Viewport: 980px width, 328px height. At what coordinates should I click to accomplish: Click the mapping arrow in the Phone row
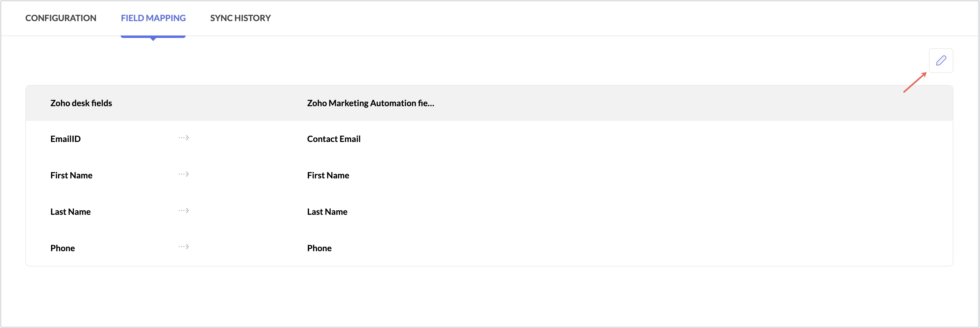pyautogui.click(x=184, y=247)
